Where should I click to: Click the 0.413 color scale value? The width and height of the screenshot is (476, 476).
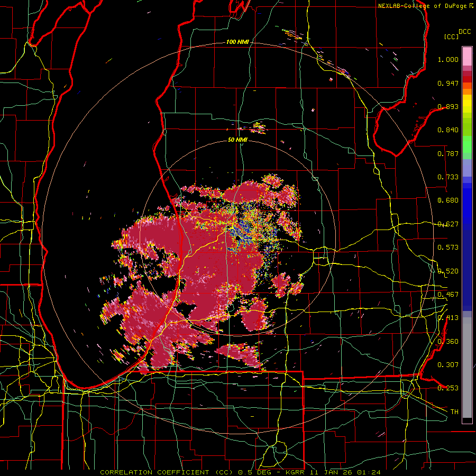(448, 318)
